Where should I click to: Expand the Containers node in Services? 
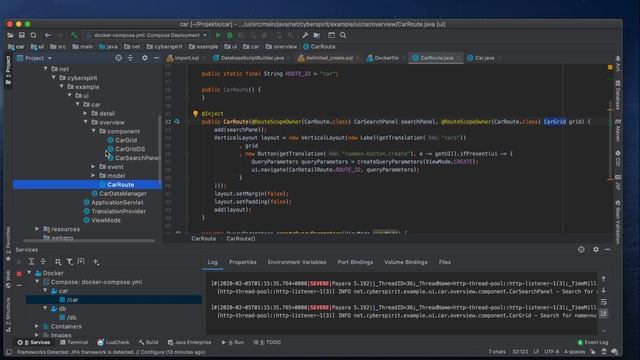[x=37, y=326]
